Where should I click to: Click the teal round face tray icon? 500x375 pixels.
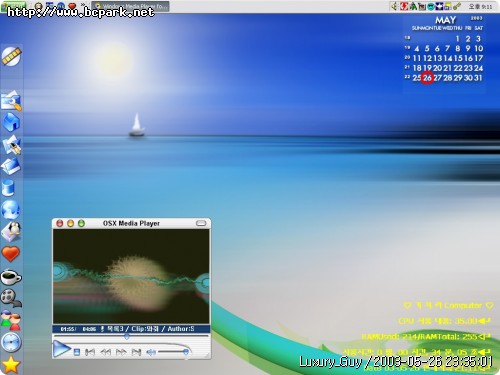[x=431, y=6]
